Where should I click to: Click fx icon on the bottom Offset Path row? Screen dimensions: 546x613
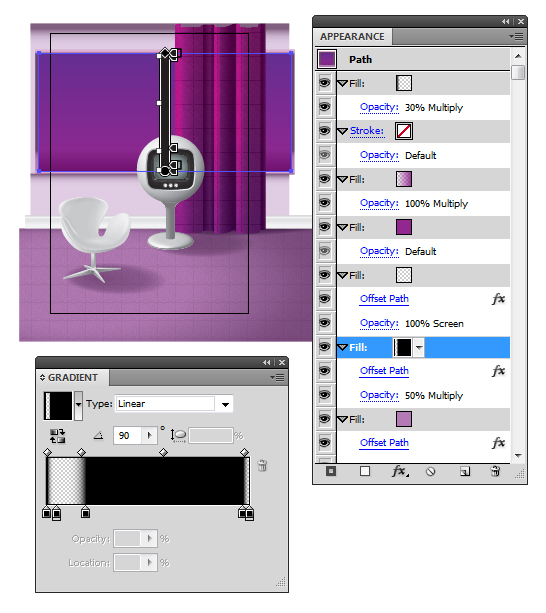pyautogui.click(x=498, y=443)
